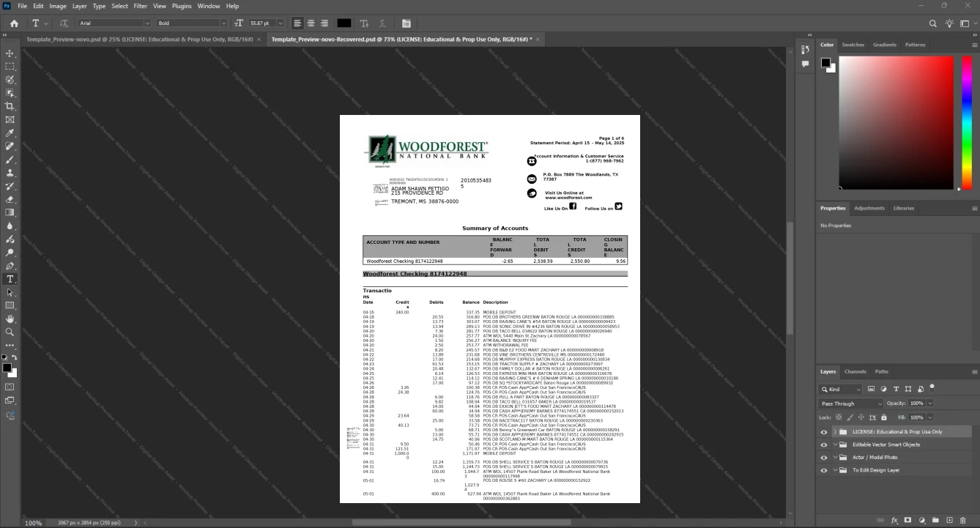This screenshot has width=980, height=528.
Task: Collapse To Edit Design Layer group
Action: tap(835, 470)
